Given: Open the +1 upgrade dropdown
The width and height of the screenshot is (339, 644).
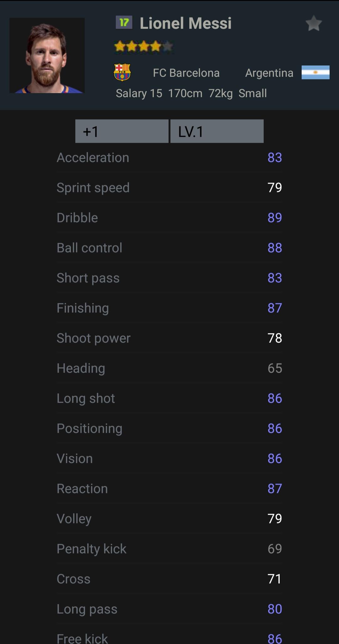Looking at the screenshot, I should (122, 131).
